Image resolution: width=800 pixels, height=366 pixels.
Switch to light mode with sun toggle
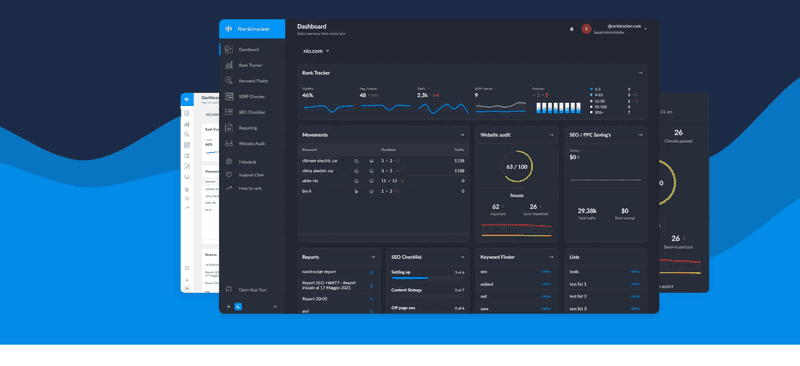[229, 307]
